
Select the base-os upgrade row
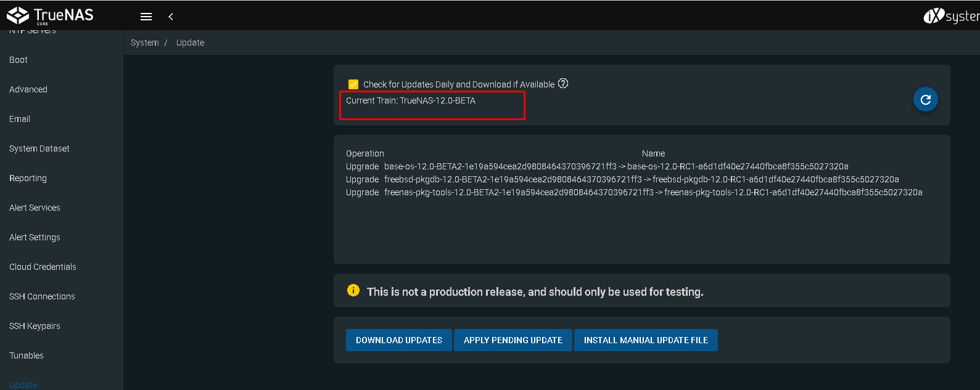597,166
